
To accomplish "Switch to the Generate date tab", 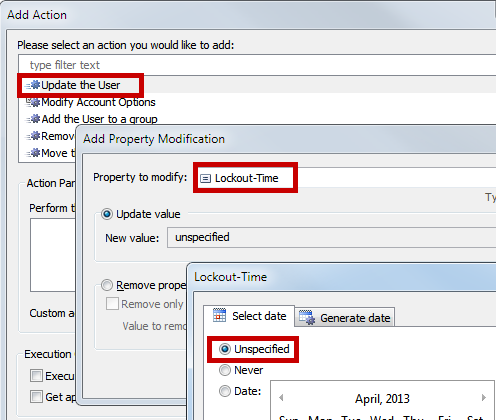I will (x=345, y=317).
